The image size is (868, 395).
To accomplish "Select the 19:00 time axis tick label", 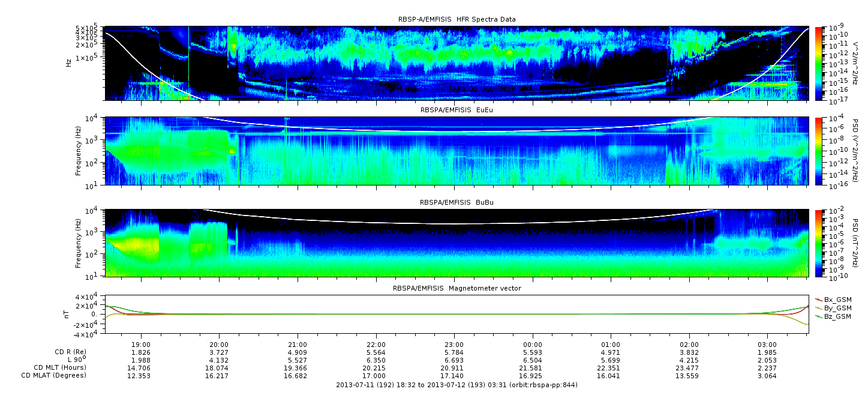I will click(x=141, y=345).
